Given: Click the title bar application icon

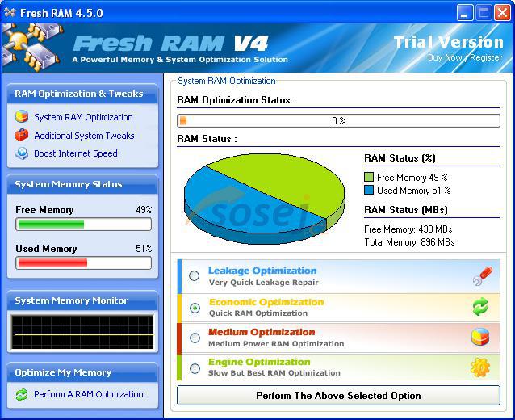Looking at the screenshot, I should click(10, 13).
